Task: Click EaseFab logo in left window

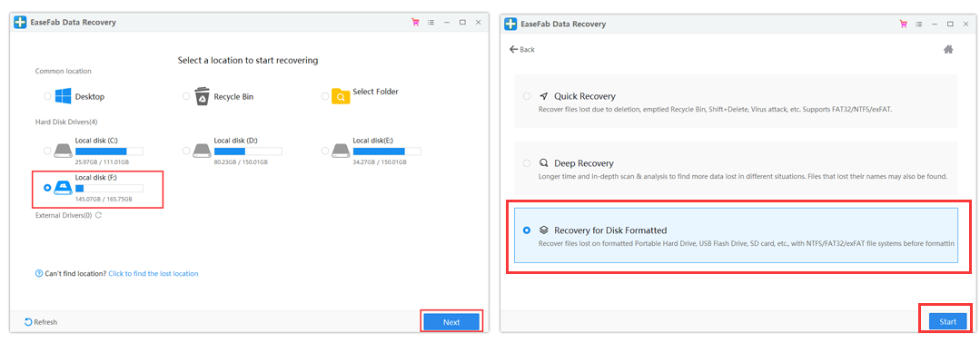Action: [20, 23]
